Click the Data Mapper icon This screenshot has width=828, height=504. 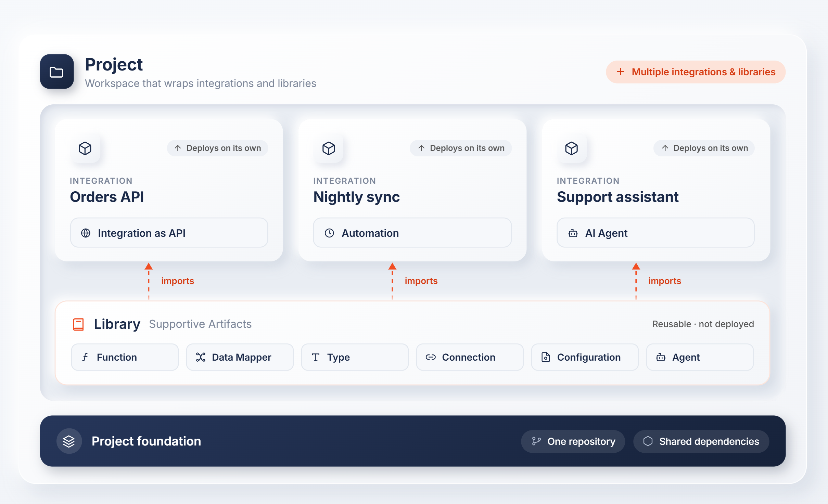coord(201,357)
